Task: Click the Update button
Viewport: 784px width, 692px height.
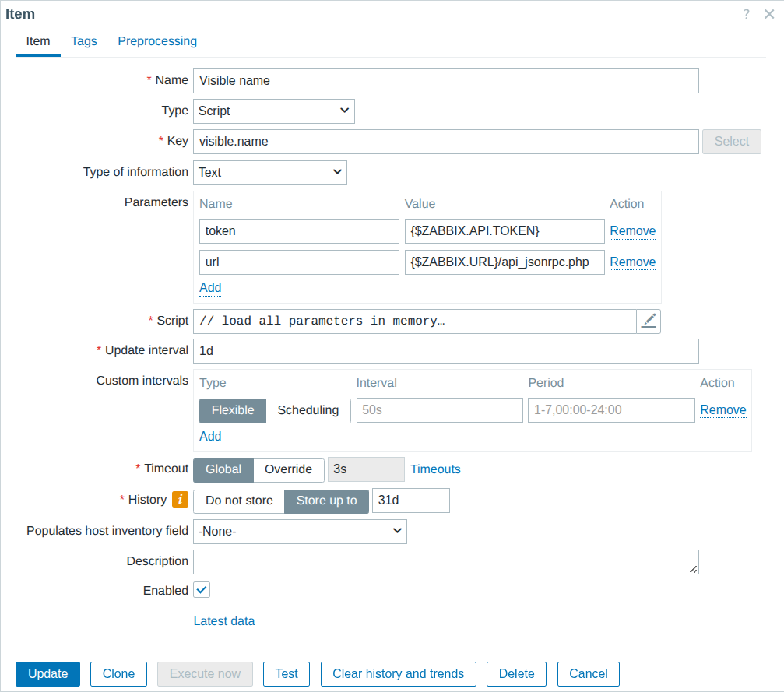Action: pos(47,673)
